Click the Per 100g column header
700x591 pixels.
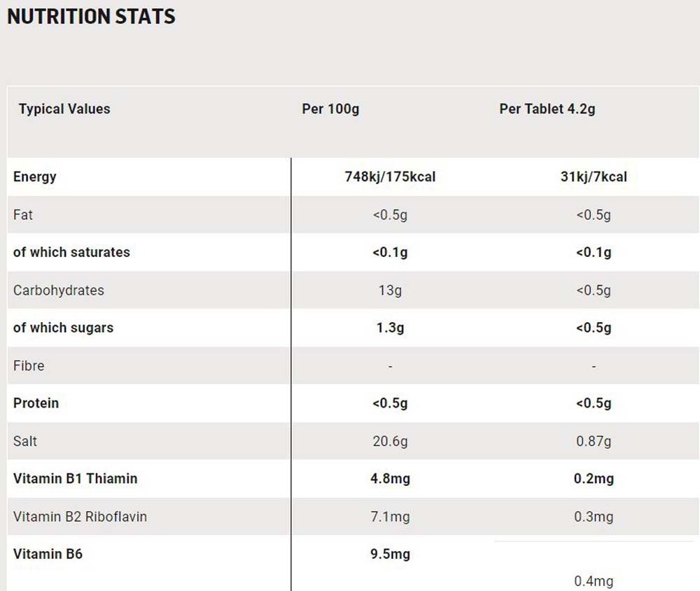(x=330, y=109)
